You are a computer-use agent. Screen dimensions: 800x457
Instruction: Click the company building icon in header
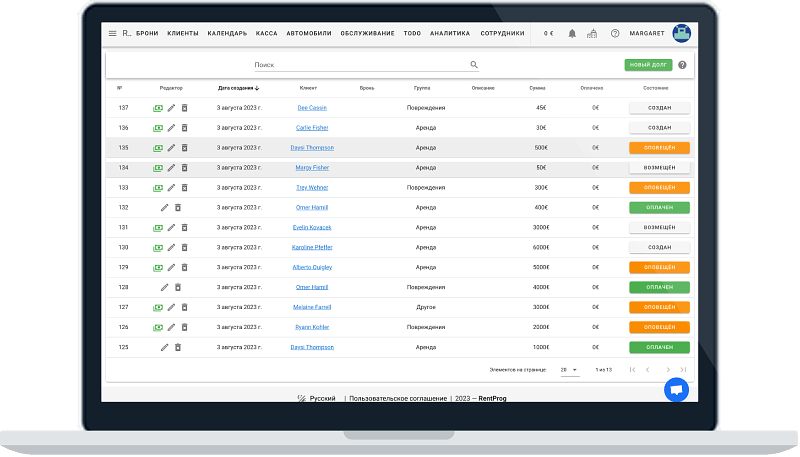[x=592, y=33]
